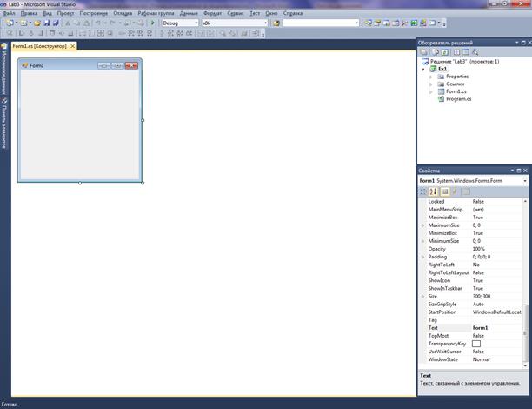The height and width of the screenshot is (409, 532).
Task: Expand the Ссылки references node
Action: pos(431,84)
